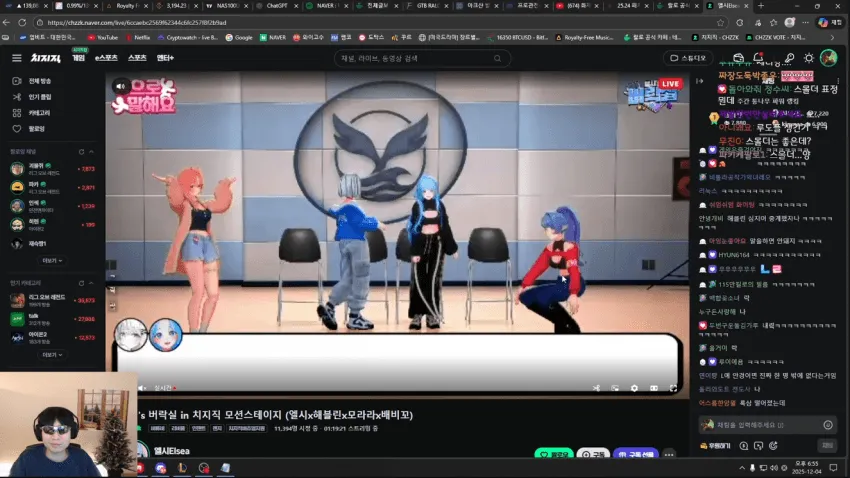Open followed channel with 1,239 viewers

coord(53,206)
